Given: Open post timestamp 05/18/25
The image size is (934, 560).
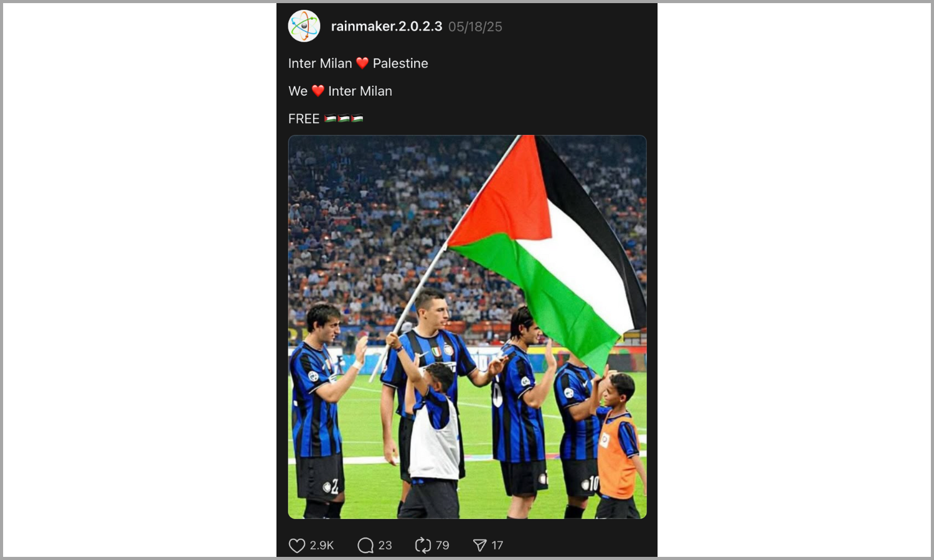Looking at the screenshot, I should point(475,27).
